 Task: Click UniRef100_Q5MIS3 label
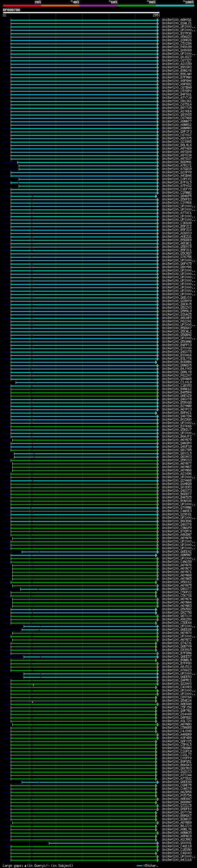(177, 460)
